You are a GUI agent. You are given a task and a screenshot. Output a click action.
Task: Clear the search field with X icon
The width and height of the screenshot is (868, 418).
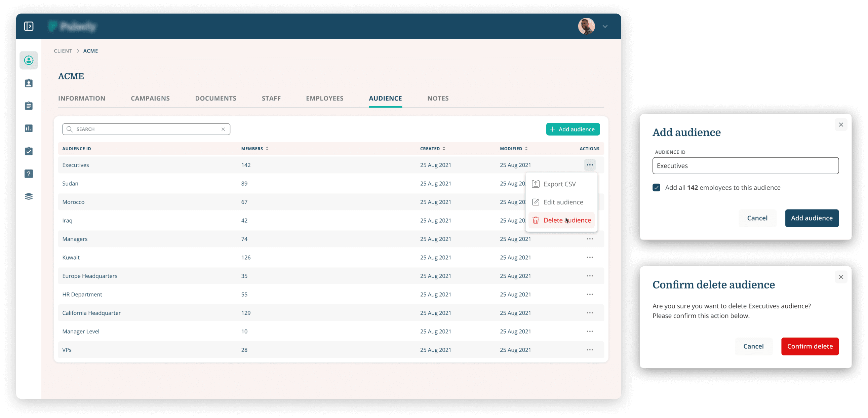223,129
